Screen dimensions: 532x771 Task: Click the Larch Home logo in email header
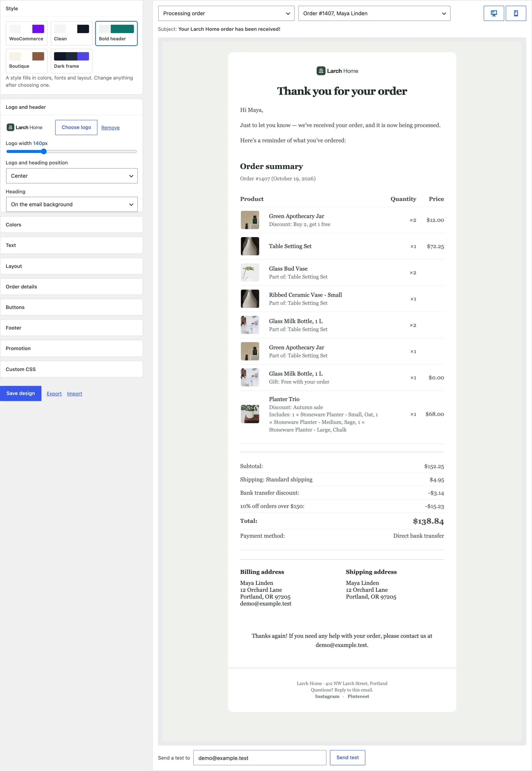[x=337, y=71]
